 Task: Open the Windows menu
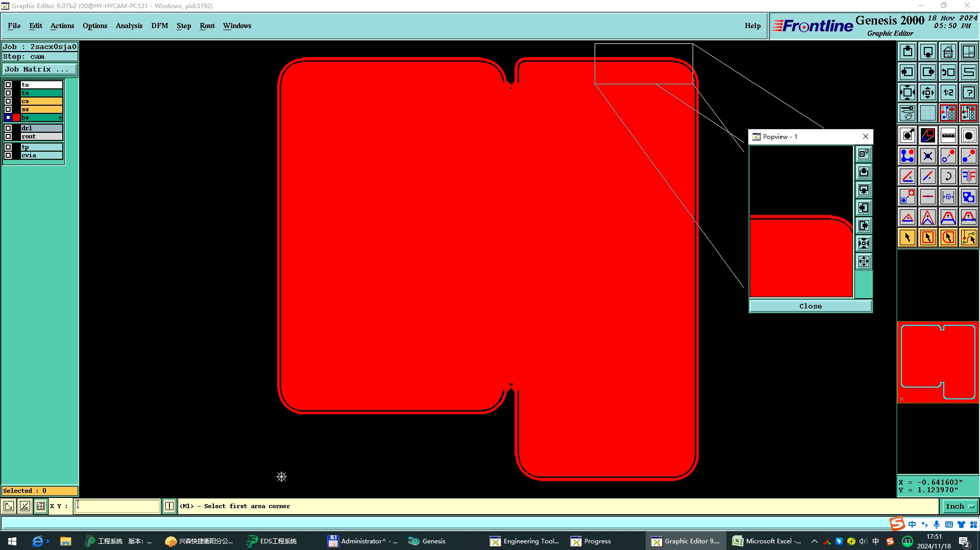point(237,26)
